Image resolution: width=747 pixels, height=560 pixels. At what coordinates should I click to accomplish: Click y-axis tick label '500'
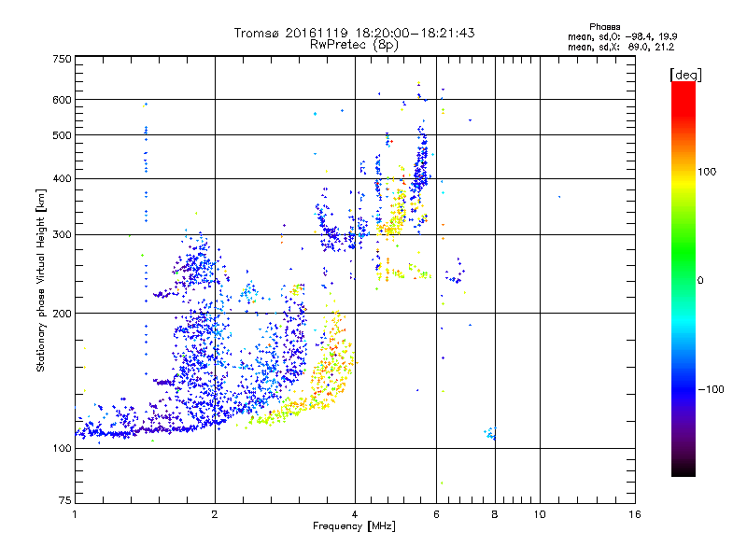point(63,135)
